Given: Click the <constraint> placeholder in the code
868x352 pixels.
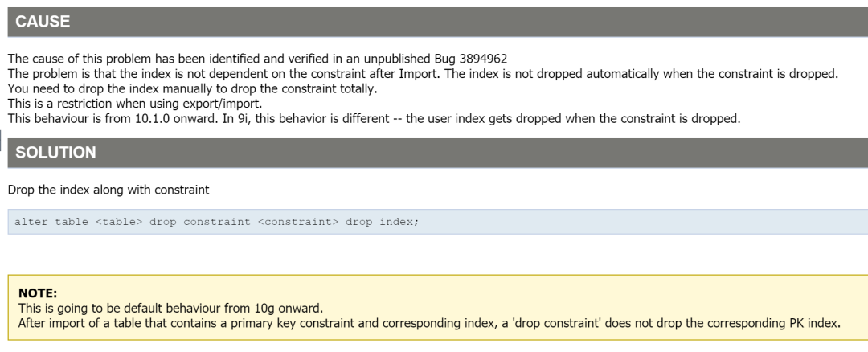Looking at the screenshot, I should pyautogui.click(x=299, y=222).
